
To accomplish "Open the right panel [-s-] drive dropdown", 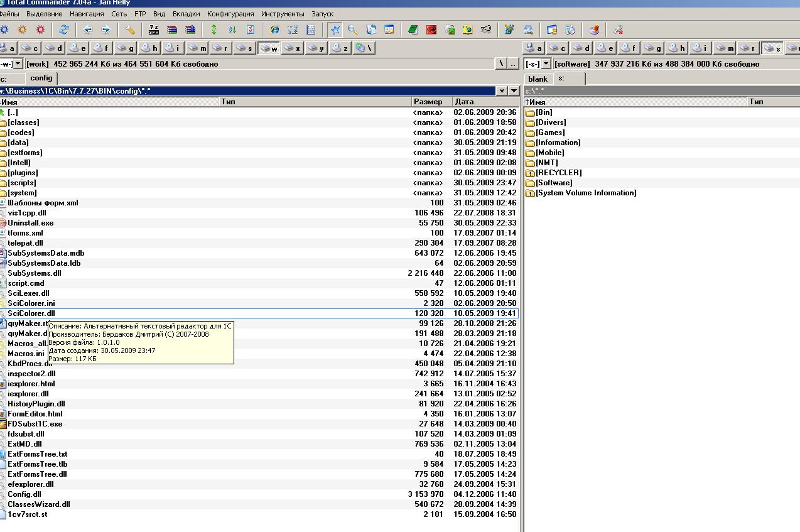I will [x=546, y=63].
